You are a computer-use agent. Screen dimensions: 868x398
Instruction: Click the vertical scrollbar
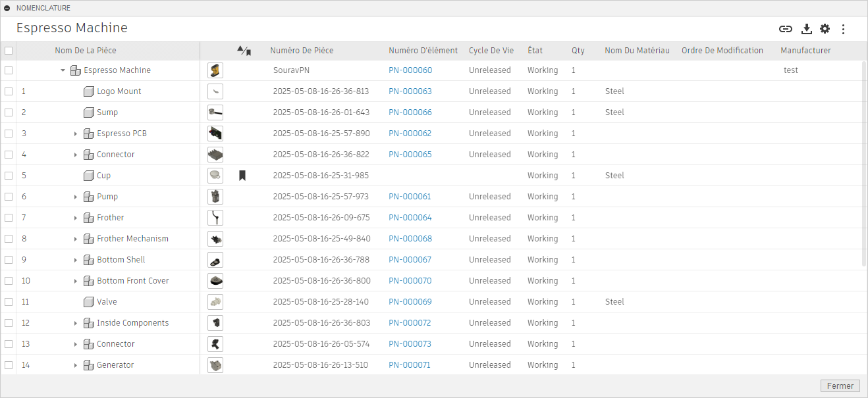pyautogui.click(x=864, y=164)
